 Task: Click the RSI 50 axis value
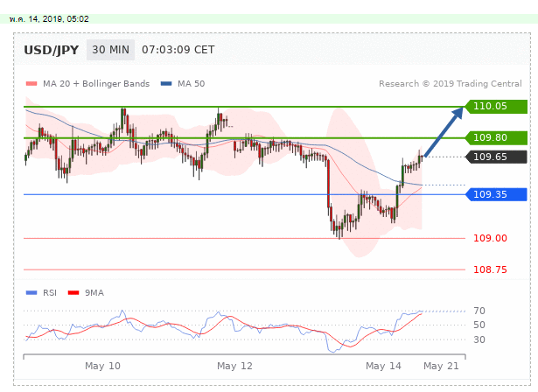click(x=479, y=325)
